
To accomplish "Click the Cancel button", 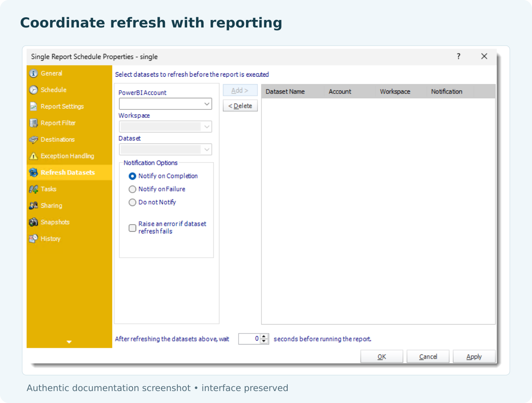I will point(428,356).
